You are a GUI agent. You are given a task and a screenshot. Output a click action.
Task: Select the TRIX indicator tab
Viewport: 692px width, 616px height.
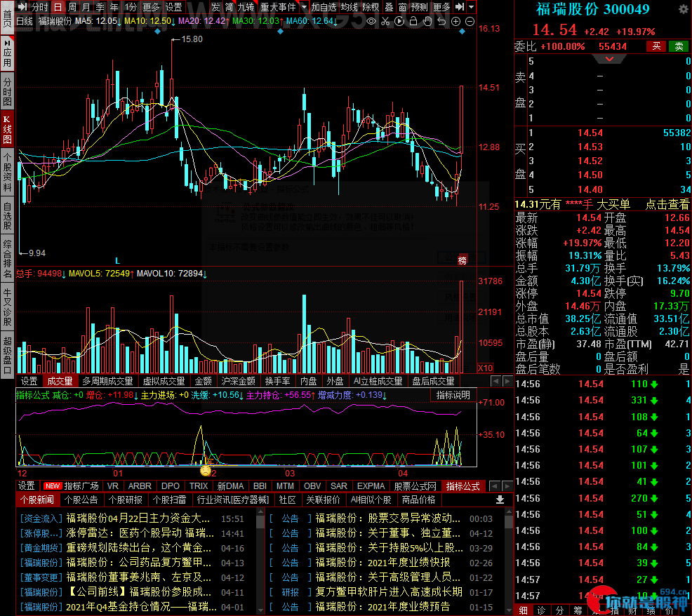click(199, 486)
